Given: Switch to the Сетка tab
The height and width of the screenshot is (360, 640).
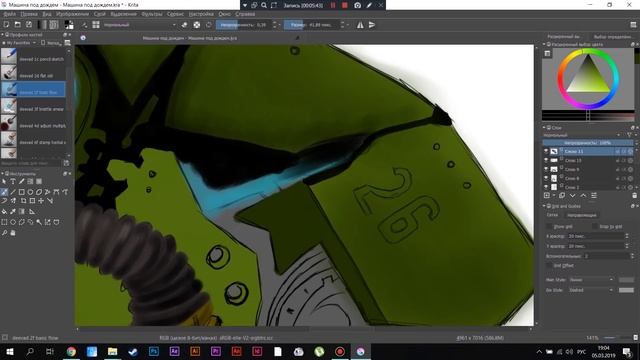Looking at the screenshot, I should 552,215.
